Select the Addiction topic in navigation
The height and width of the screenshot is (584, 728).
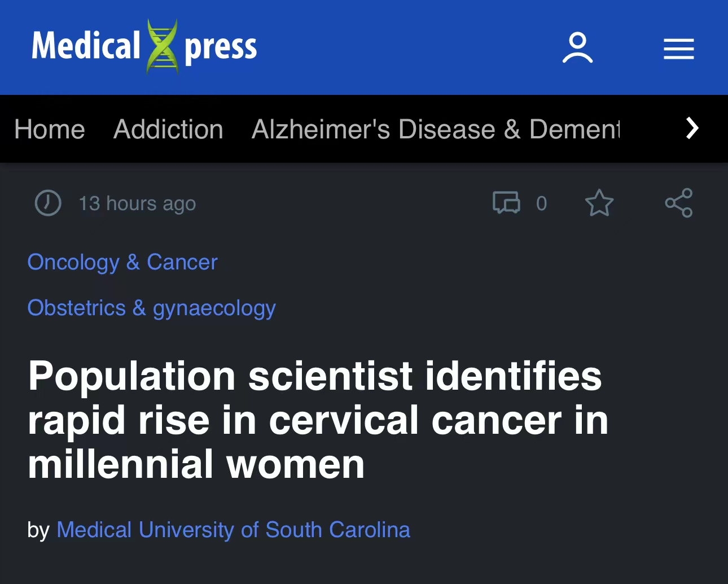coord(168,129)
